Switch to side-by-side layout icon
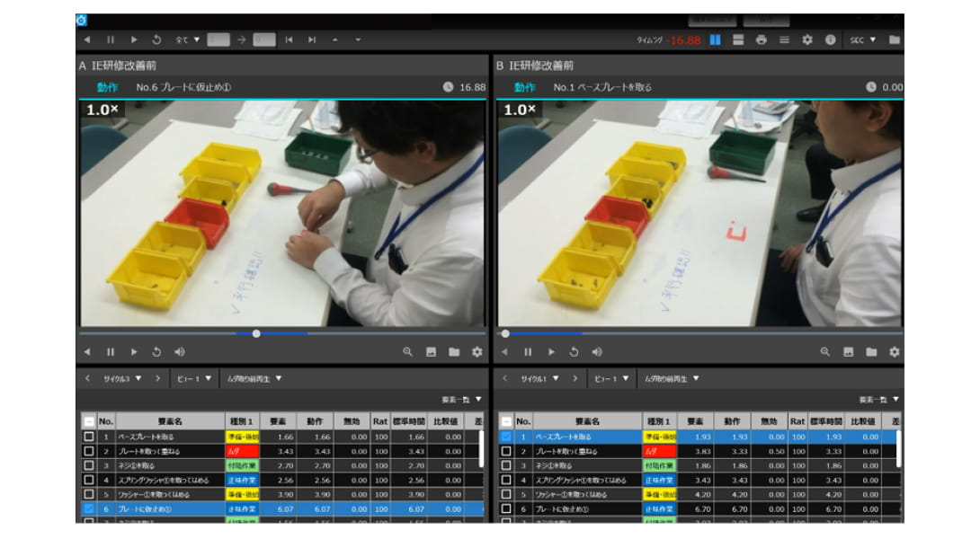The height and width of the screenshot is (539, 980). click(x=715, y=40)
